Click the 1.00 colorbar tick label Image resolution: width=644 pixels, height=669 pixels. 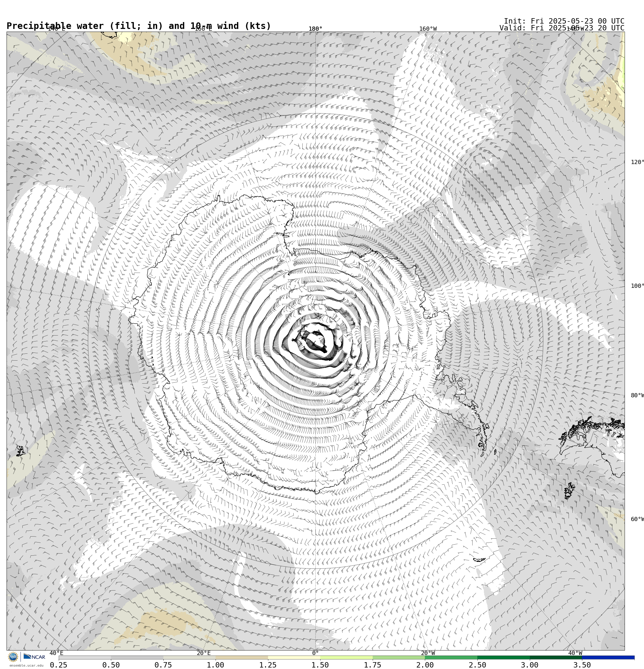tap(216, 665)
